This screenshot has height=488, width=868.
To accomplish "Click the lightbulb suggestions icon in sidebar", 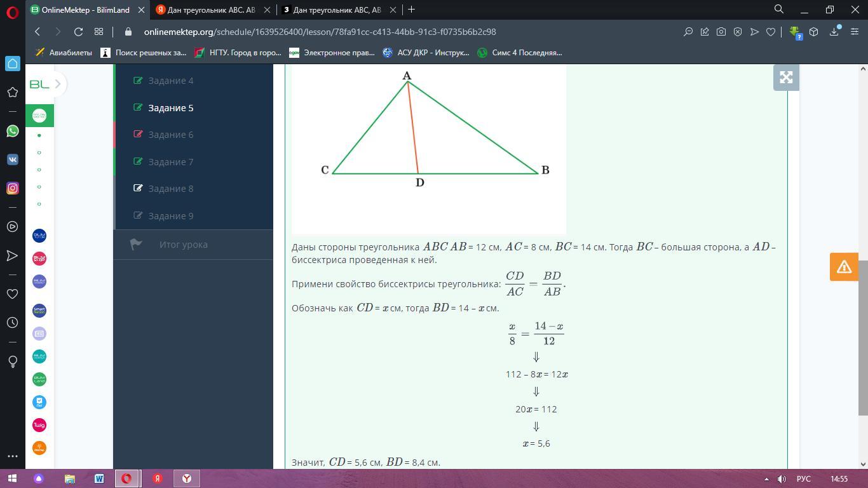I will coord(12,362).
